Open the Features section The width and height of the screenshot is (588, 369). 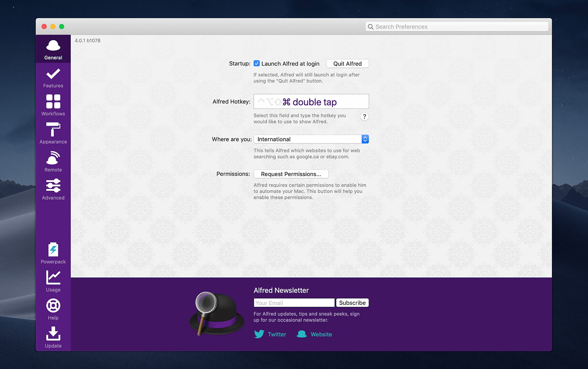pos(53,78)
